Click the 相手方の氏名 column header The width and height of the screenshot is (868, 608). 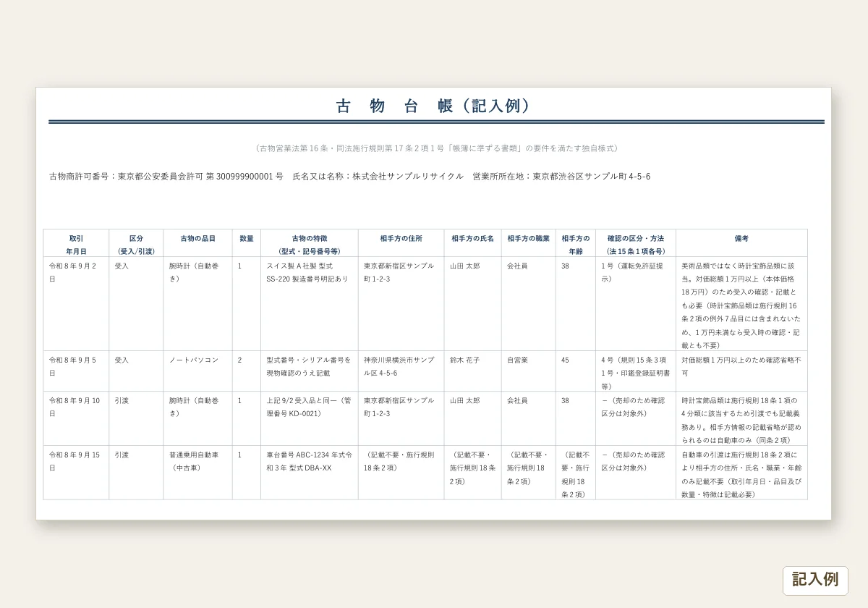[472, 244]
